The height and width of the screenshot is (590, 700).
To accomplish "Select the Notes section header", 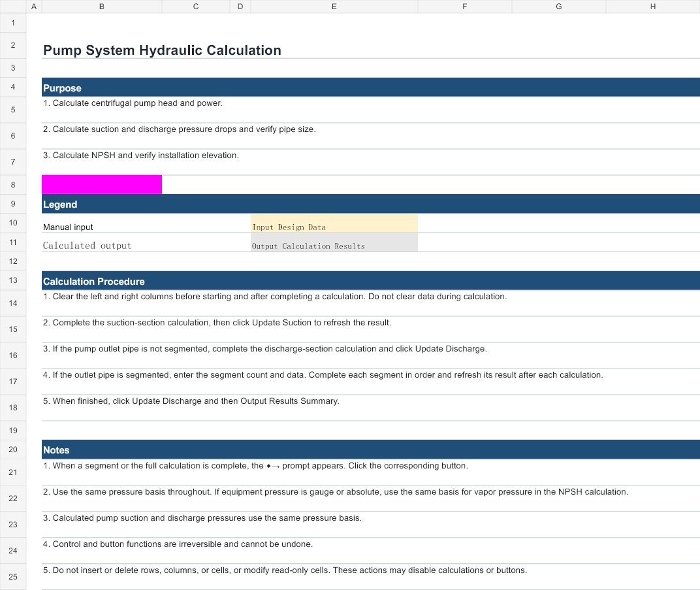I will (371, 450).
